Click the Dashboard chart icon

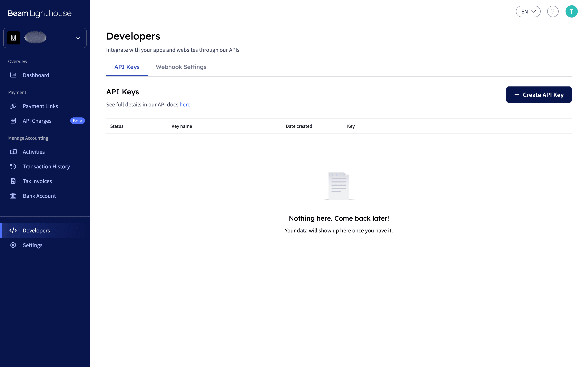13,75
